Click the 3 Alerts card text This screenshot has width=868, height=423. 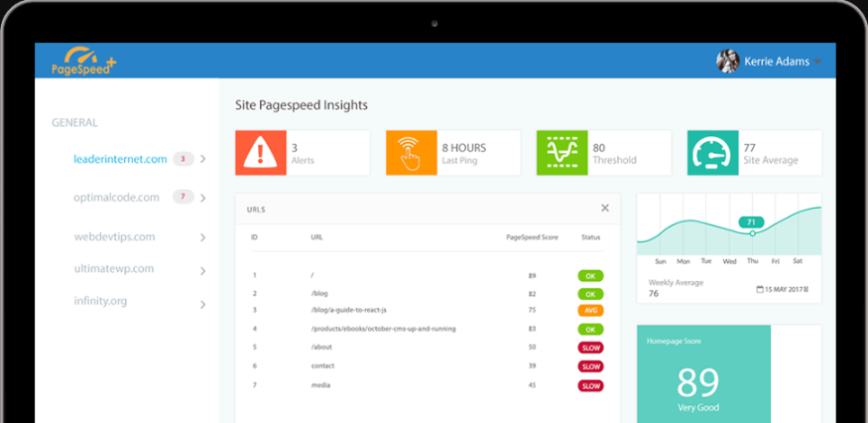pyautogui.click(x=303, y=154)
